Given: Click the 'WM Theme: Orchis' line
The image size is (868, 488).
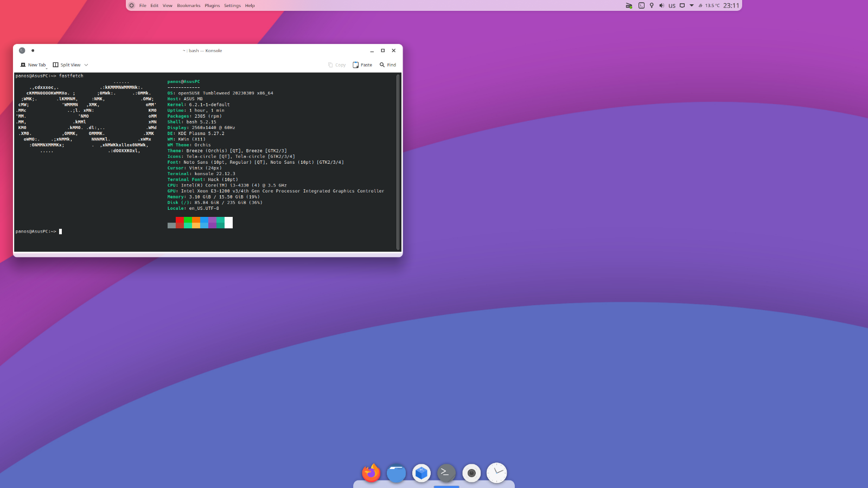Looking at the screenshot, I should (x=189, y=145).
